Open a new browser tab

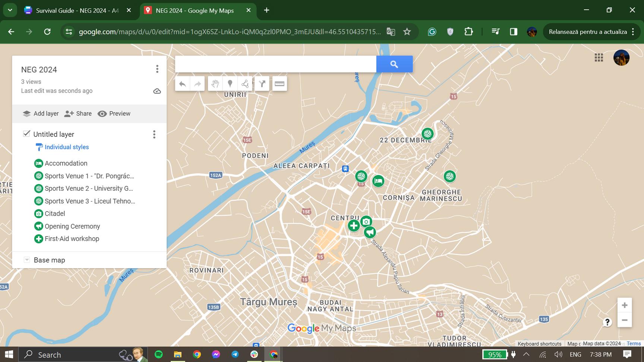[266, 10]
